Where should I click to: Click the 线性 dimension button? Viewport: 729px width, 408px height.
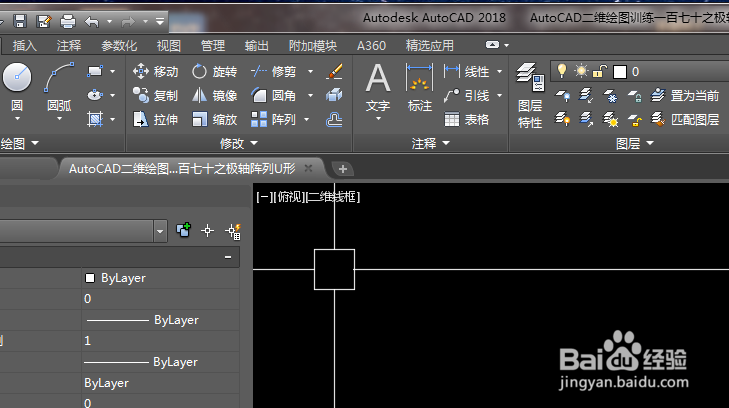[466, 72]
